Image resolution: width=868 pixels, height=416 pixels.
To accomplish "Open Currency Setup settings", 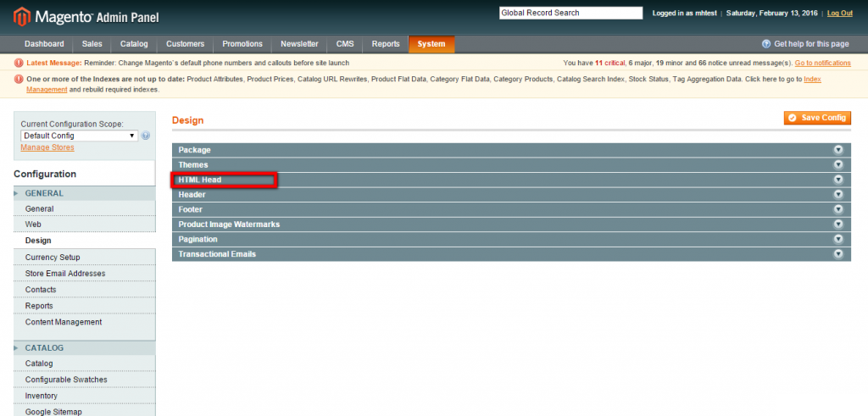I will tap(85, 258).
